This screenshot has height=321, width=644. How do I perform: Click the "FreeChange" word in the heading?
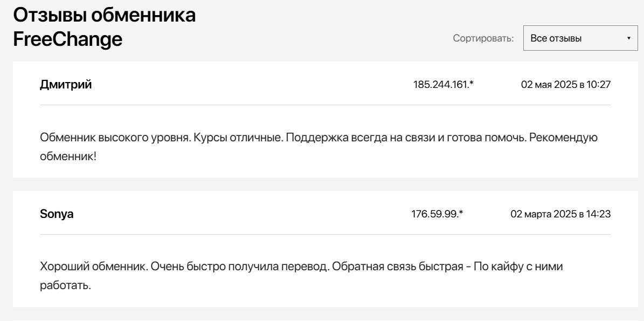pos(68,39)
